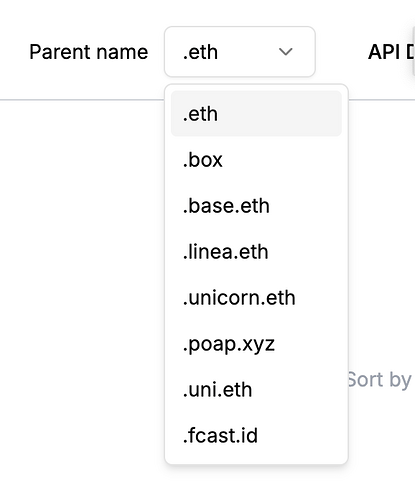This screenshot has height=499, width=415.
Task: Choose the .fcast.id option
Action: click(256, 435)
